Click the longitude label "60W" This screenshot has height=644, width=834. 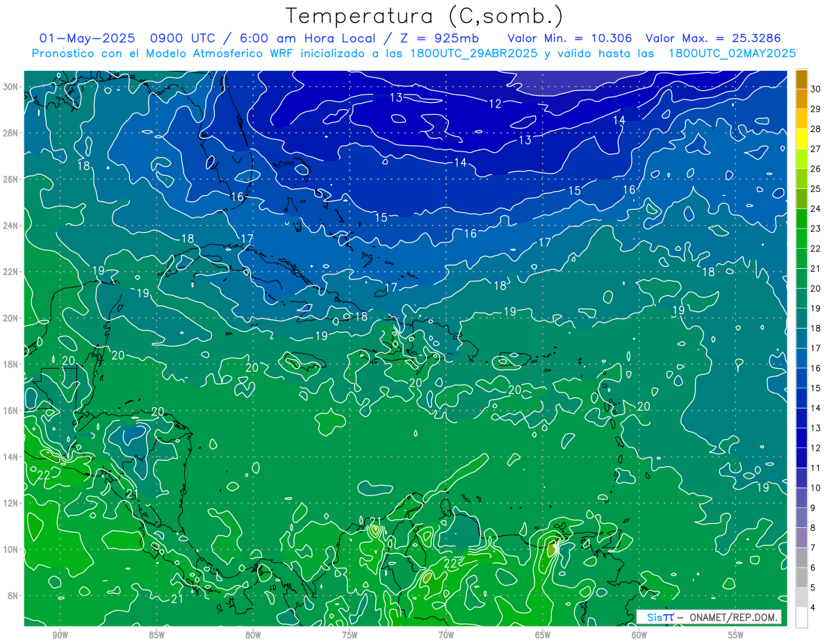tap(639, 635)
